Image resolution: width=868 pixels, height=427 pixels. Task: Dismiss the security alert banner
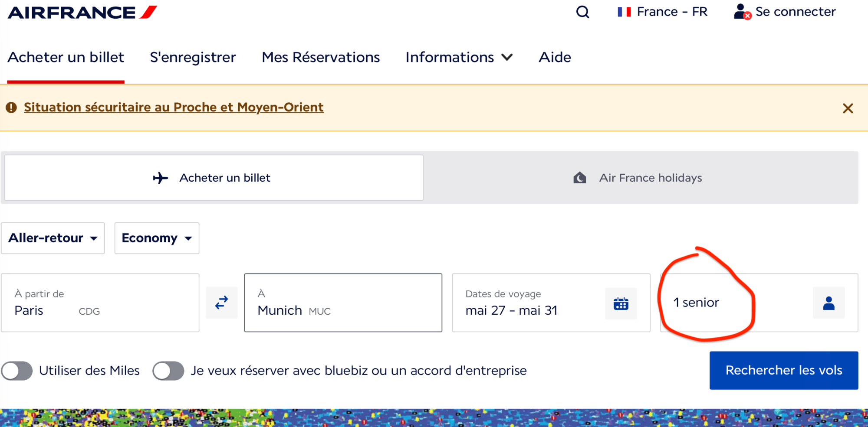[x=848, y=108]
